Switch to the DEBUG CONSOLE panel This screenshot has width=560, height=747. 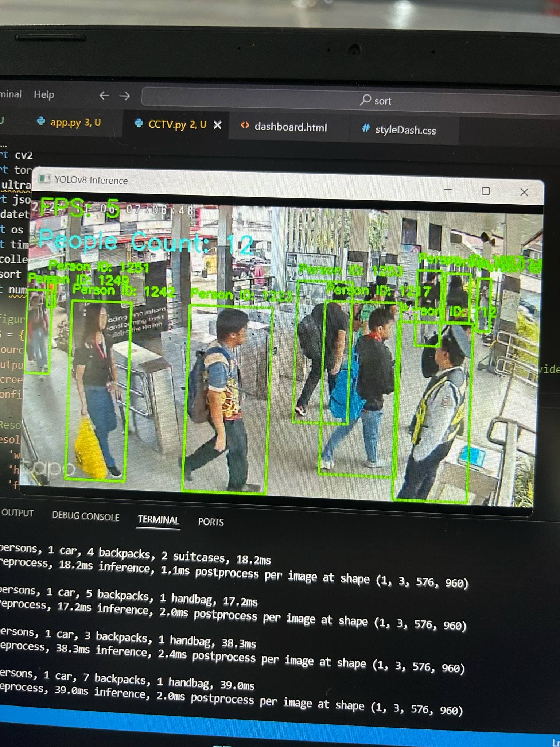pos(85,516)
